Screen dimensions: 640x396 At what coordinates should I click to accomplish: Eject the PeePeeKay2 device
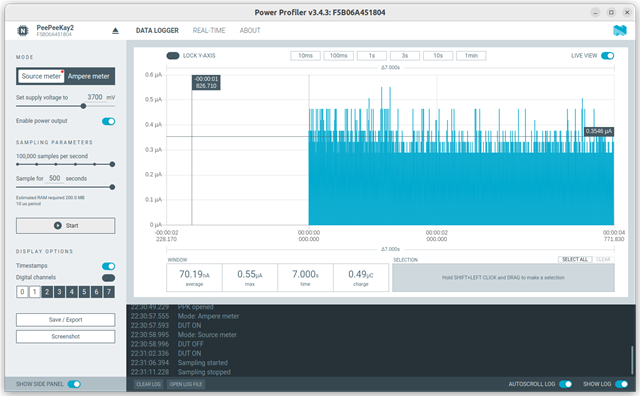[x=116, y=31]
